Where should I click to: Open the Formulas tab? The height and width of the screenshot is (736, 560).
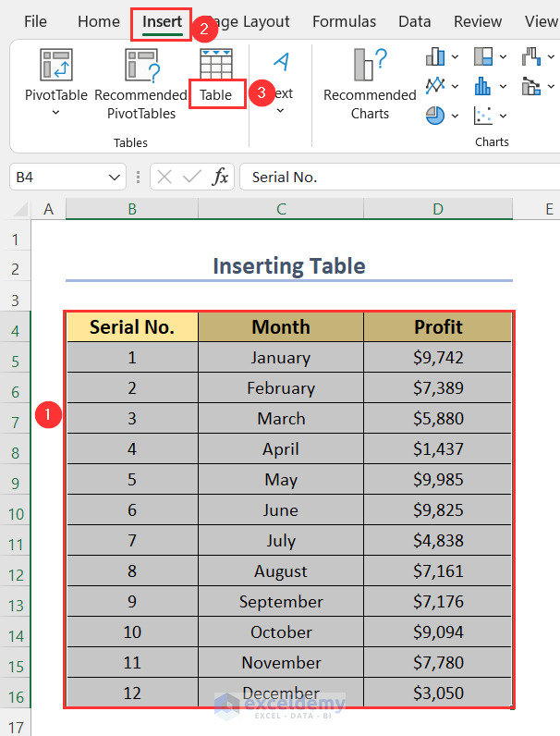[x=344, y=21]
